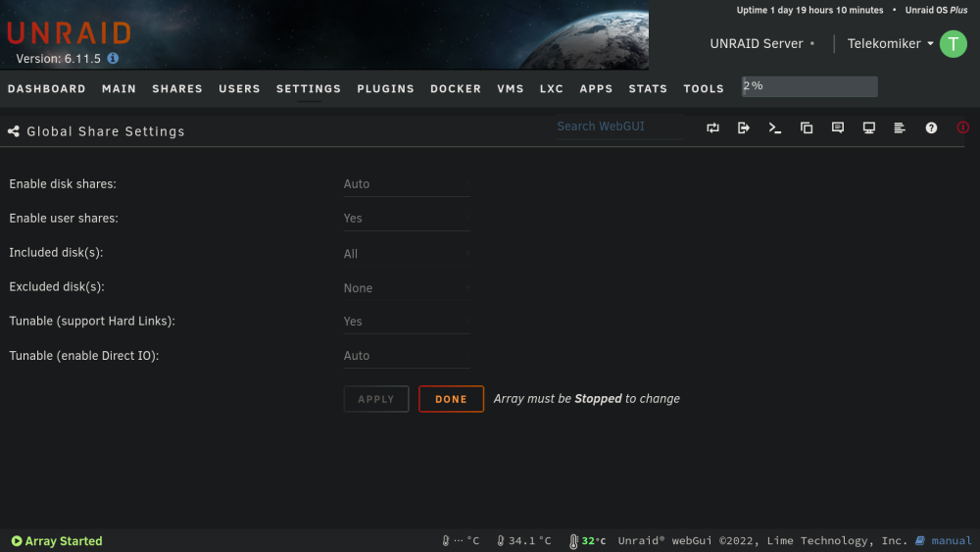Open the terminal prompt icon
This screenshot has width=980, height=552.
tap(775, 127)
